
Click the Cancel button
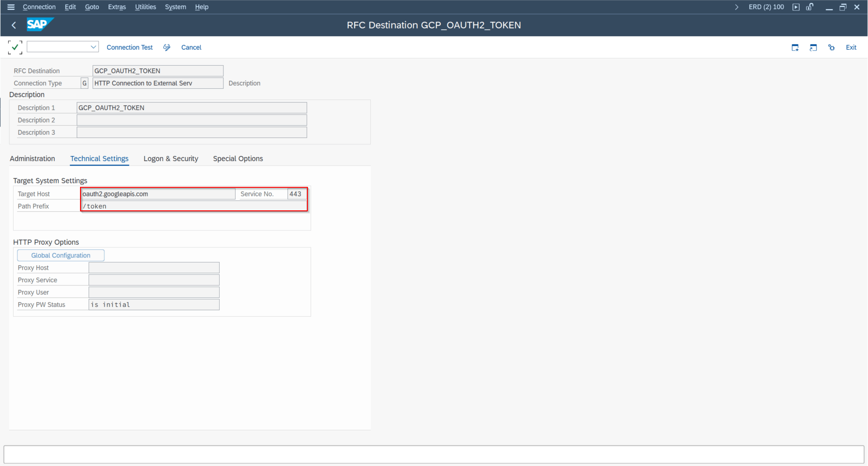(191, 48)
